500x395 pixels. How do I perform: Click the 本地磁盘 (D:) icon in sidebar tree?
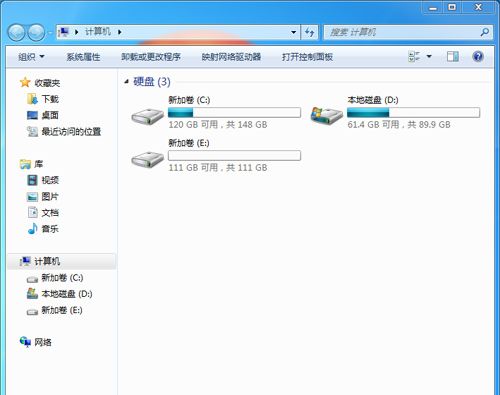(x=32, y=294)
